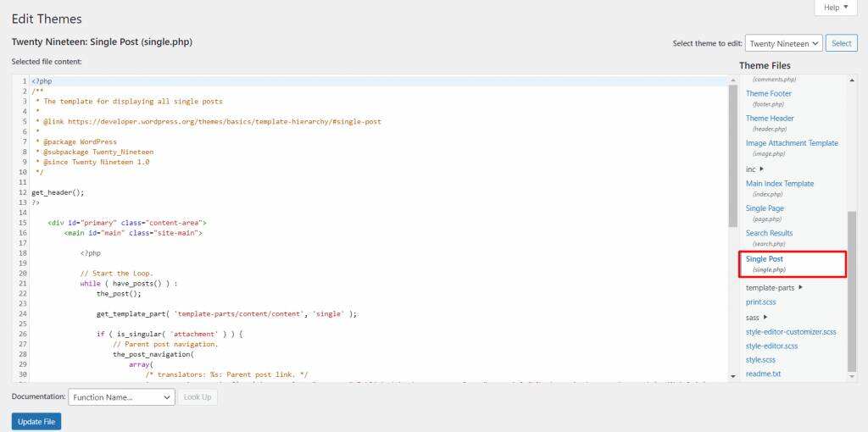Open Theme Header file

[770, 119]
